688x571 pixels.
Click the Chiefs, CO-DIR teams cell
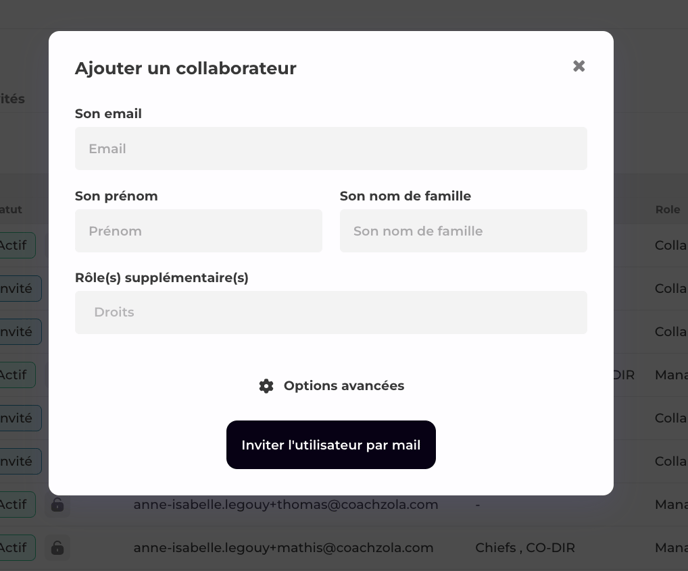pos(525,548)
